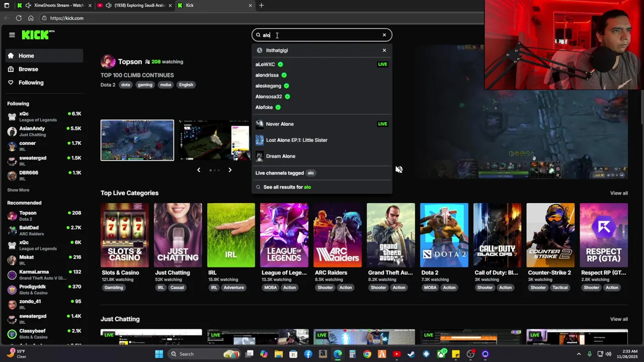The image size is (644, 362).
Task: Unmute the featured stream preview
Action: 399,169
